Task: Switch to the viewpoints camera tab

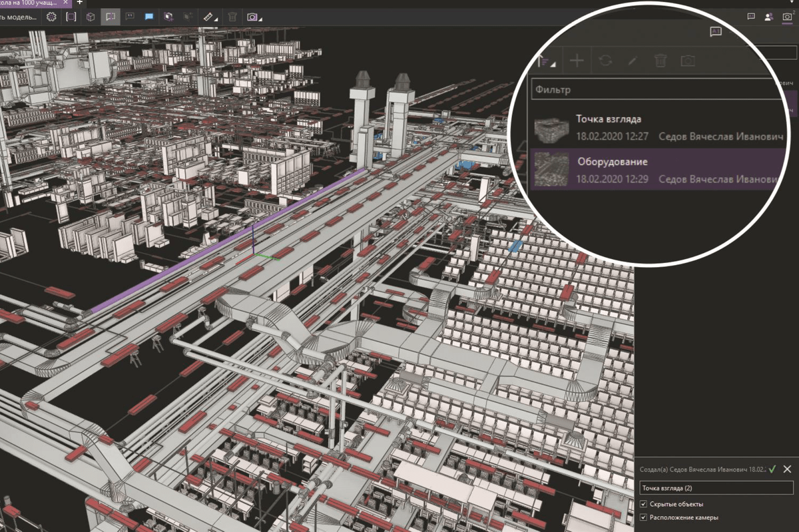Action: [x=786, y=17]
